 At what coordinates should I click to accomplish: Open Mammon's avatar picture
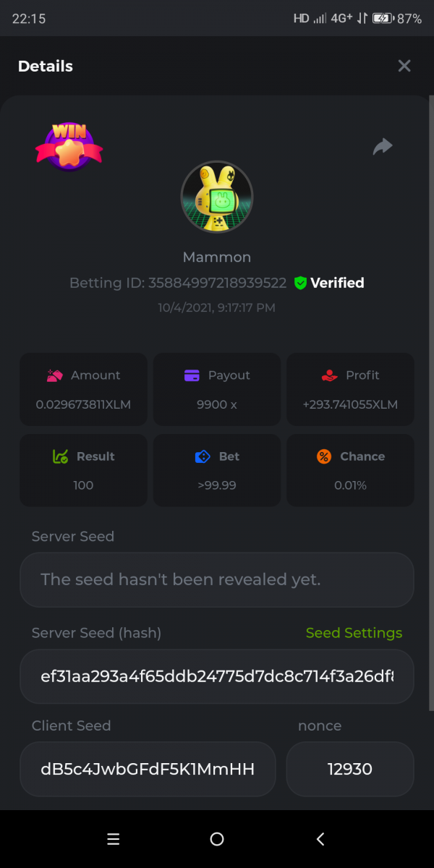click(x=216, y=197)
